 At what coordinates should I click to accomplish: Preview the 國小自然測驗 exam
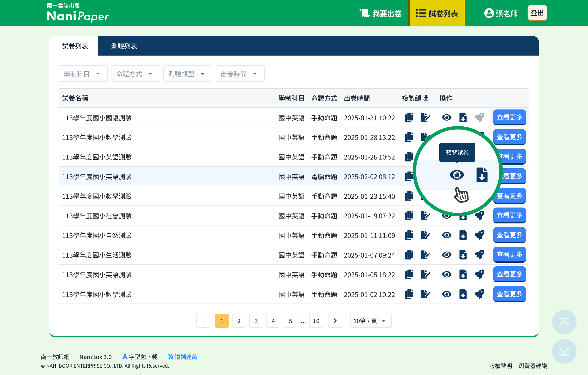(x=447, y=235)
